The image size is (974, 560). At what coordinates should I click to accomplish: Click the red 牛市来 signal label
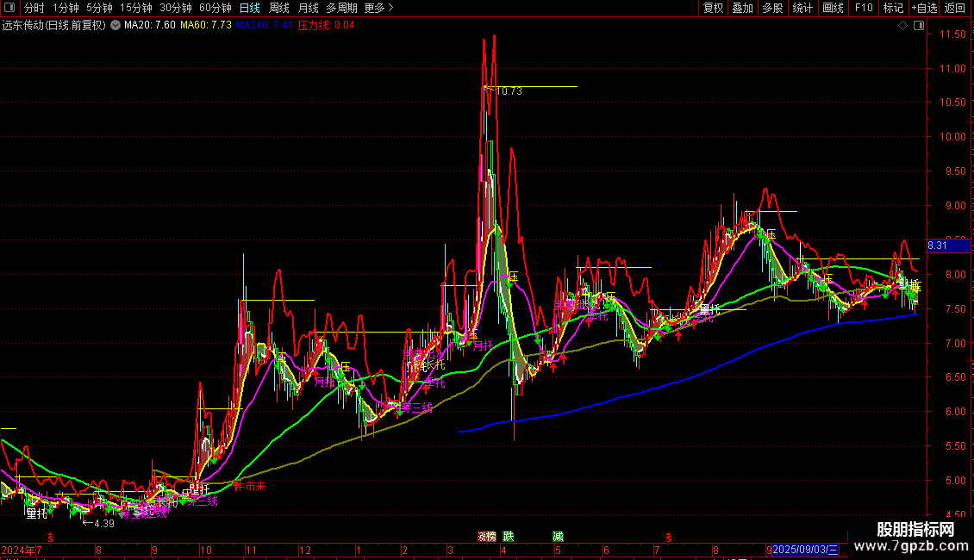click(250, 486)
